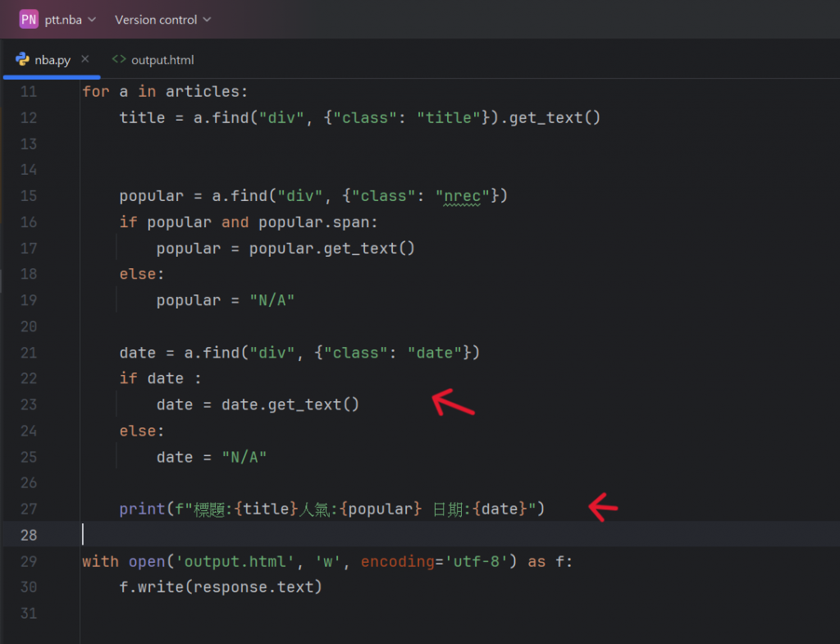Click the gutter at line 23

pos(29,404)
